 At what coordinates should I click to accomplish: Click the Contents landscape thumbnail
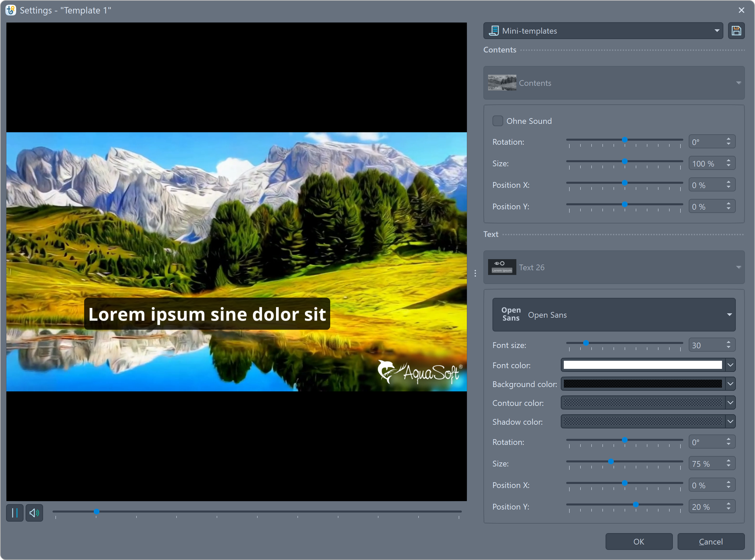coord(502,83)
